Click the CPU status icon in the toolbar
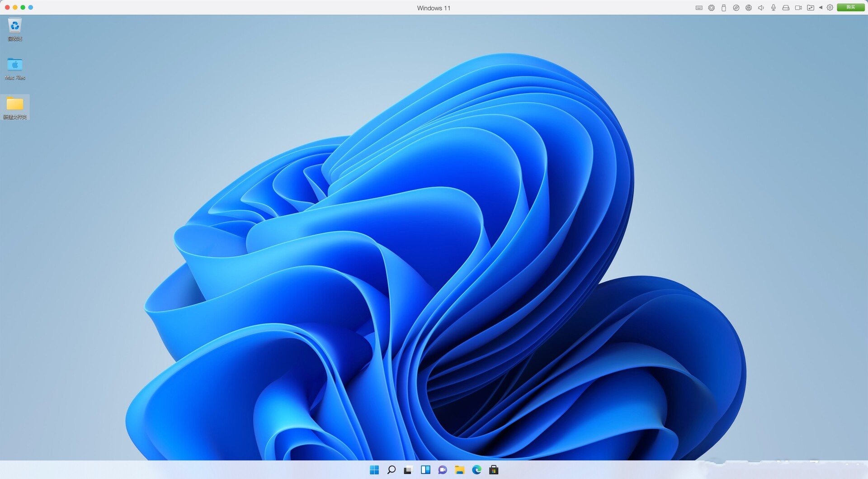 (711, 8)
